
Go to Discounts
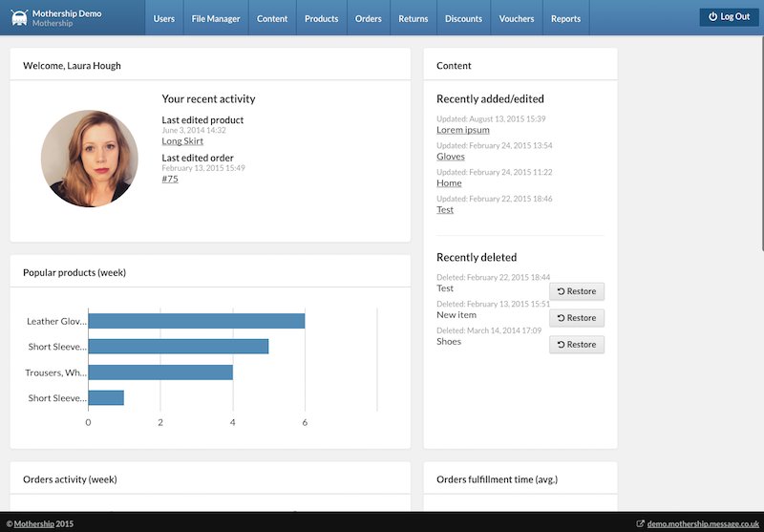click(463, 18)
